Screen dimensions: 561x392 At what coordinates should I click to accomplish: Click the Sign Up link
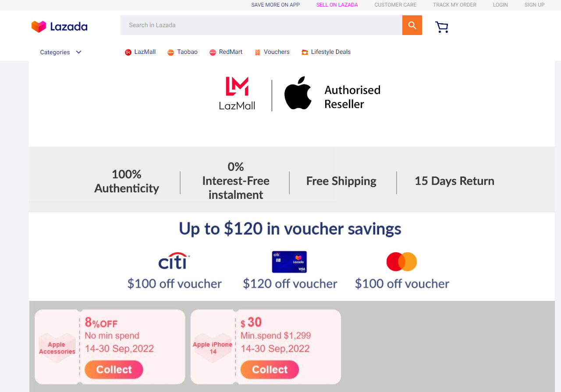click(x=534, y=5)
